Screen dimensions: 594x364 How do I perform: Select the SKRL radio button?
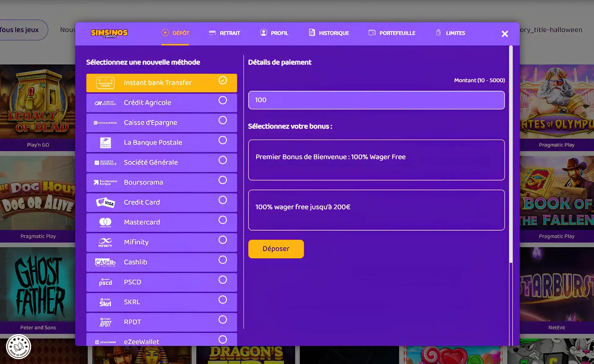pyautogui.click(x=223, y=299)
